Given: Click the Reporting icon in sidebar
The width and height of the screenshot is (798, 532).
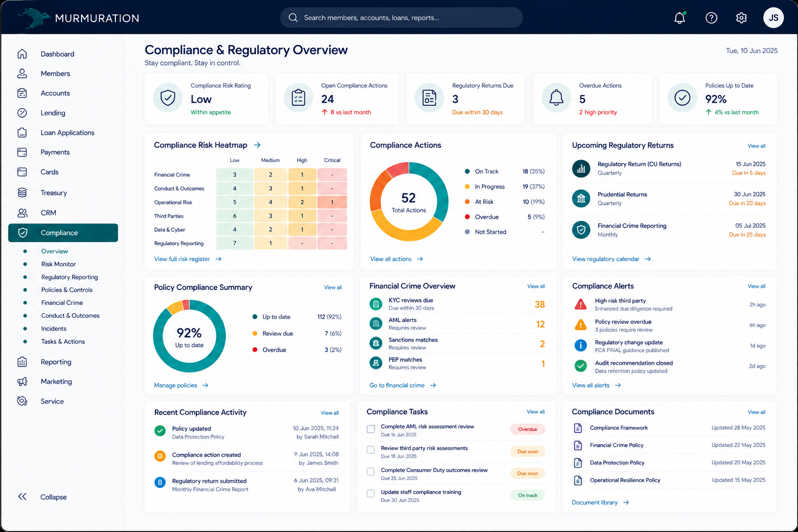Looking at the screenshot, I should tap(22, 362).
